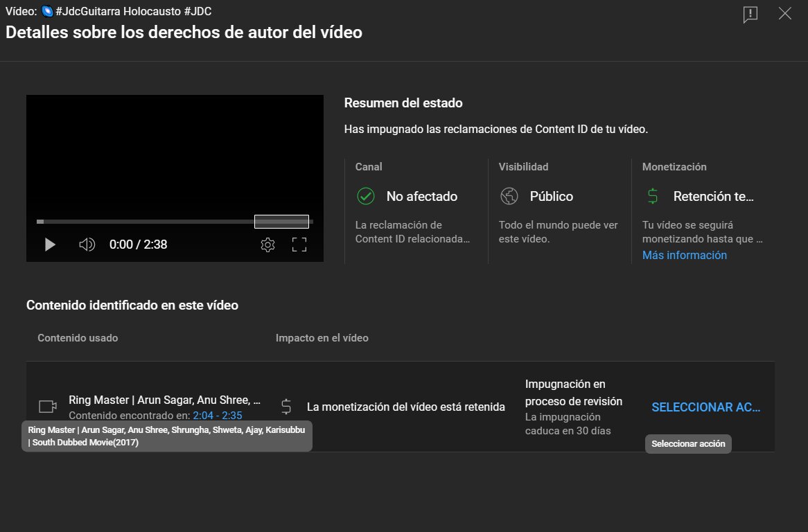Send feedback via exclamation icon
This screenshot has height=532, width=808.
pyautogui.click(x=750, y=15)
